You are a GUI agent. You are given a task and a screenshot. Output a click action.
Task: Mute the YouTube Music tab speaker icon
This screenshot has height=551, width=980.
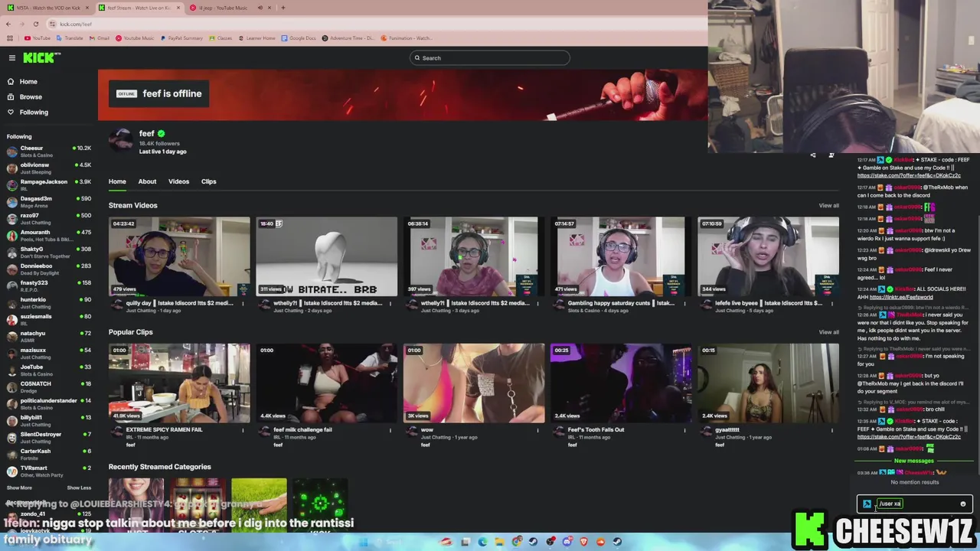pos(260,8)
